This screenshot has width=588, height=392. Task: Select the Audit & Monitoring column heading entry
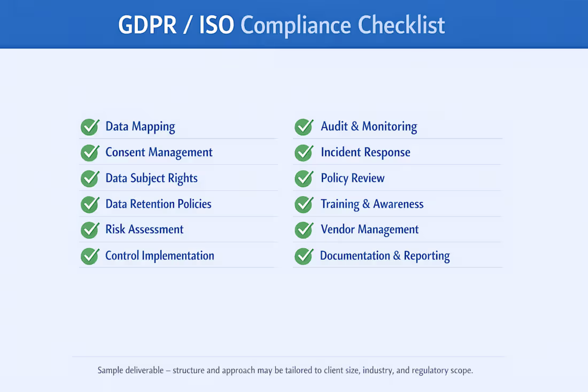369,127
